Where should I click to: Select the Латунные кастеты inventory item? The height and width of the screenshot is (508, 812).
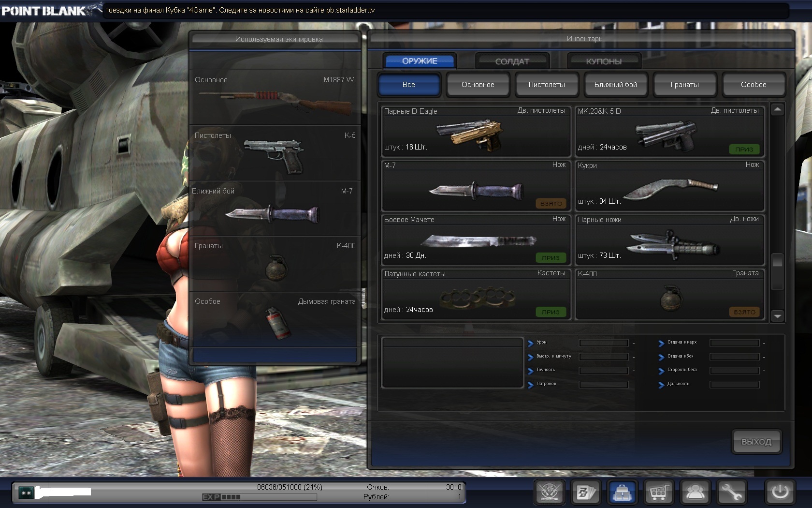[x=476, y=294]
